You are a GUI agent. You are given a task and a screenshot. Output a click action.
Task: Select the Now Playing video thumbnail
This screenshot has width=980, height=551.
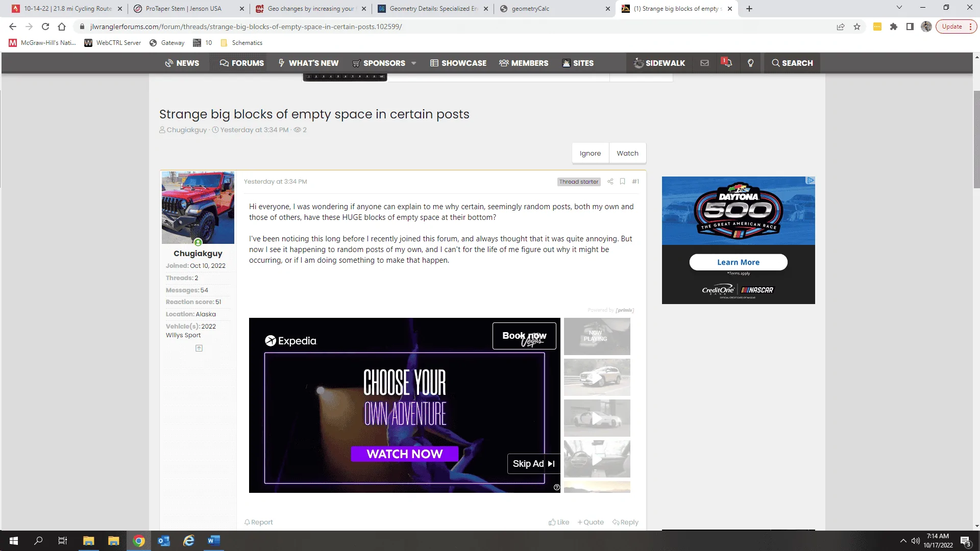[597, 336]
